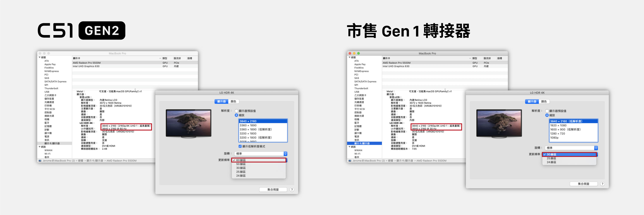Collapse the 網路 section in C51 GEN2 sidebar
Viewport: 644px width, 215px height.
pos(39,147)
